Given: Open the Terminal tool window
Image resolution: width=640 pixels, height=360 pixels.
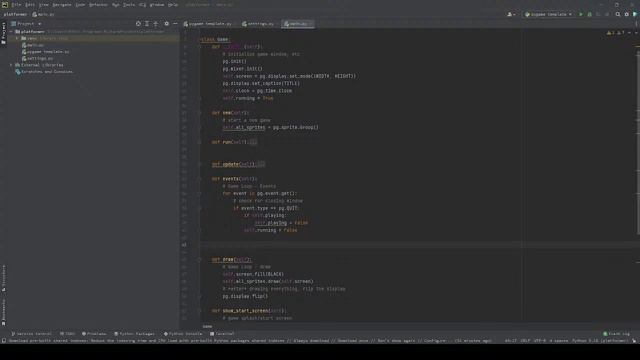Looking at the screenshot, I should coord(222,334).
